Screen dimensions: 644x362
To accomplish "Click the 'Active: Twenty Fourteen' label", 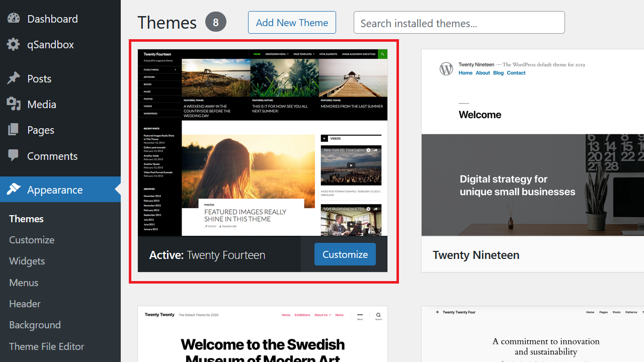I will coord(207,255).
